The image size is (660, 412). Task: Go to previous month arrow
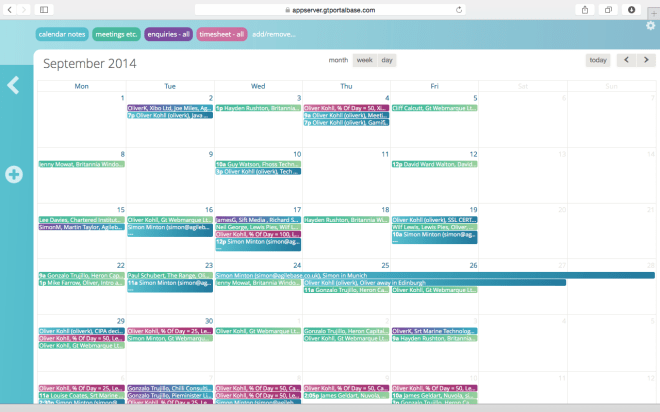(x=626, y=60)
